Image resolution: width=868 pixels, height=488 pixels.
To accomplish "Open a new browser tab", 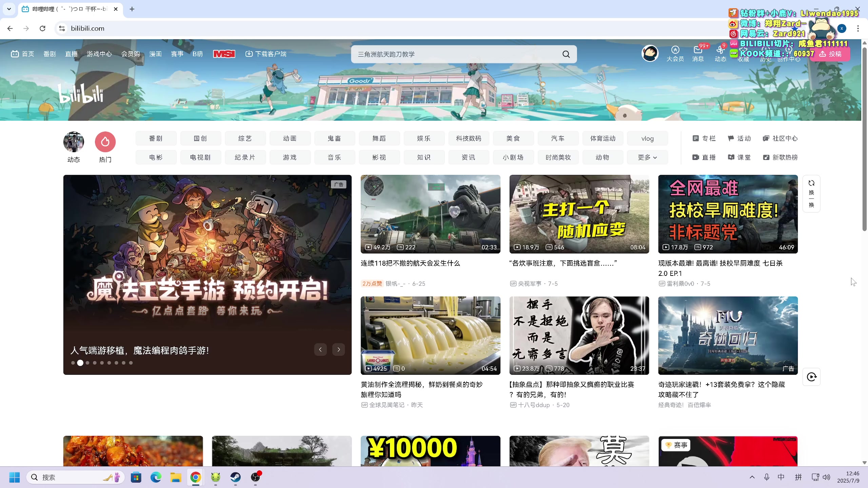I will click(132, 9).
